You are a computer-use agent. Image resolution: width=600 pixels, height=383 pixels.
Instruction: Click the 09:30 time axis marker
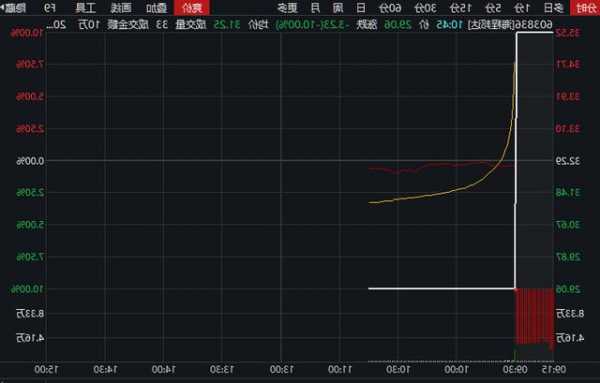tap(515, 370)
